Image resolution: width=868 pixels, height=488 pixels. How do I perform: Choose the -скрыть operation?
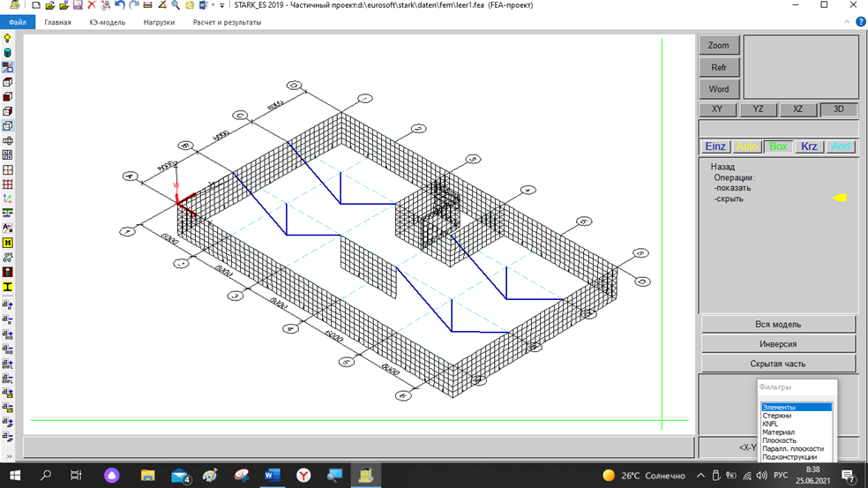pos(729,199)
